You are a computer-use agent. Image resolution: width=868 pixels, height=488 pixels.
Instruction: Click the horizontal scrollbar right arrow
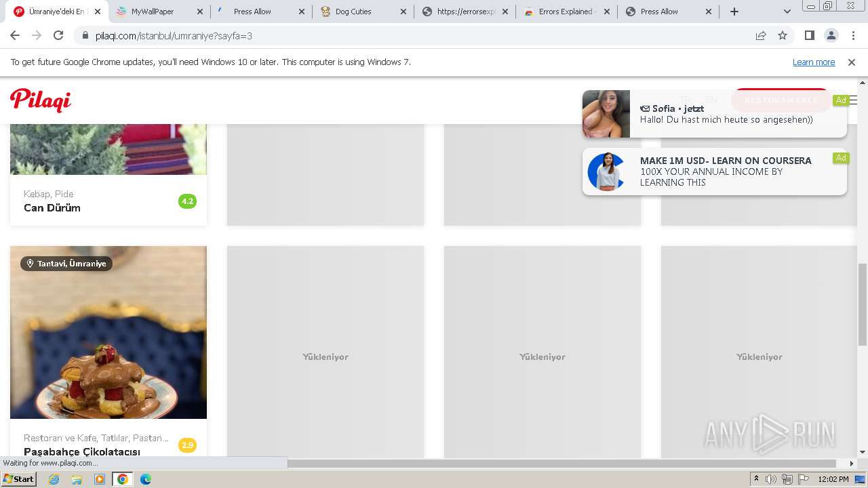pyautogui.click(x=852, y=464)
